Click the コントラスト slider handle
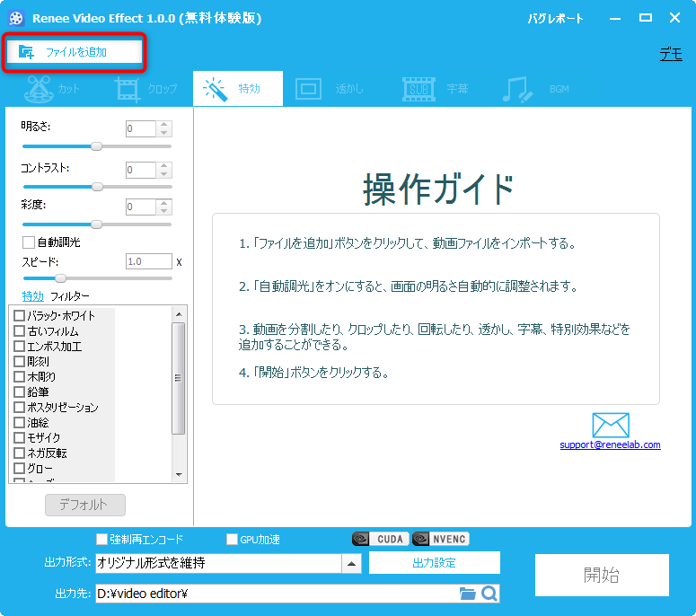Screen dimensions: 696x616 [x=97, y=187]
